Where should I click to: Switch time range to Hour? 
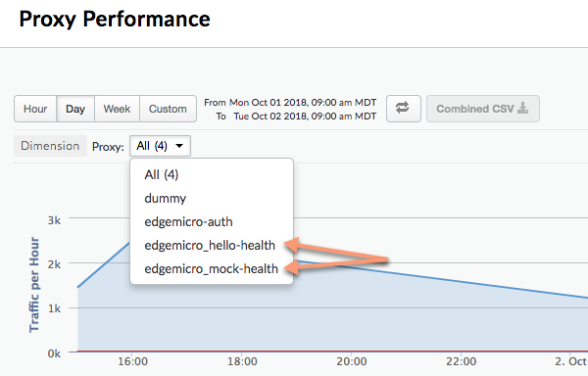tap(35, 109)
